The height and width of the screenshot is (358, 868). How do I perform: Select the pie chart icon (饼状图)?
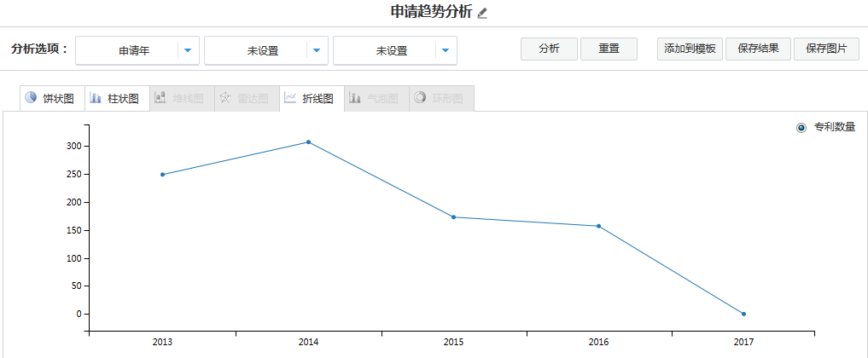[31, 98]
